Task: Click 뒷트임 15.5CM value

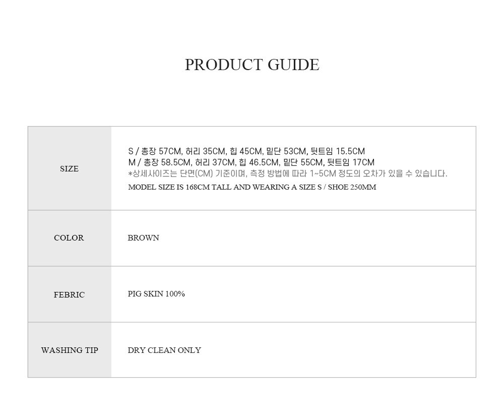Action: point(338,151)
